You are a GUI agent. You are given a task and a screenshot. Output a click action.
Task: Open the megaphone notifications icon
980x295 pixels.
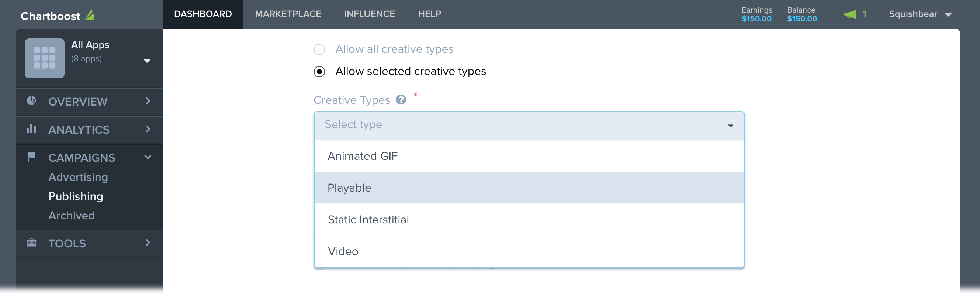[850, 14]
